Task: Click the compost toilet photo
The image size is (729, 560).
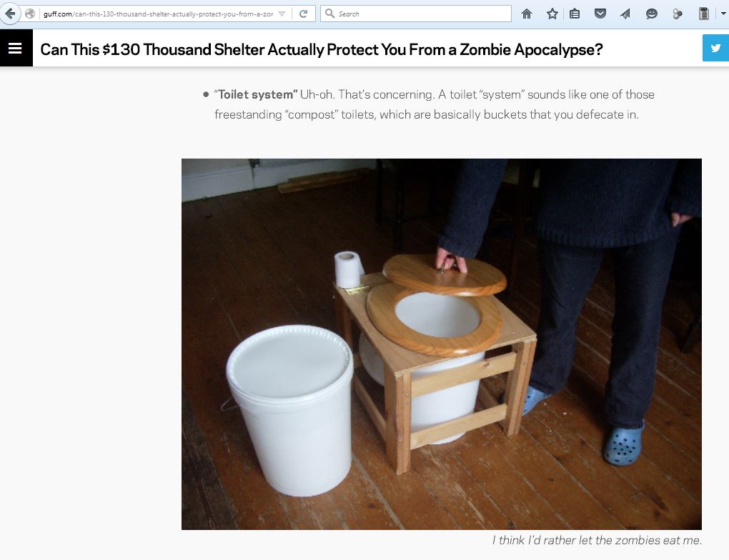Action: [441, 344]
